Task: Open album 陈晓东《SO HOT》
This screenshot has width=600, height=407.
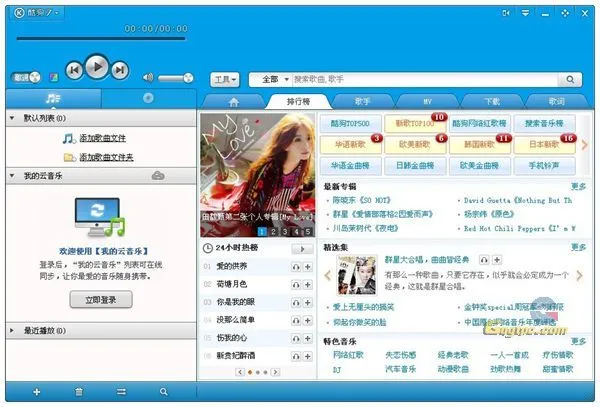Action: [x=361, y=200]
